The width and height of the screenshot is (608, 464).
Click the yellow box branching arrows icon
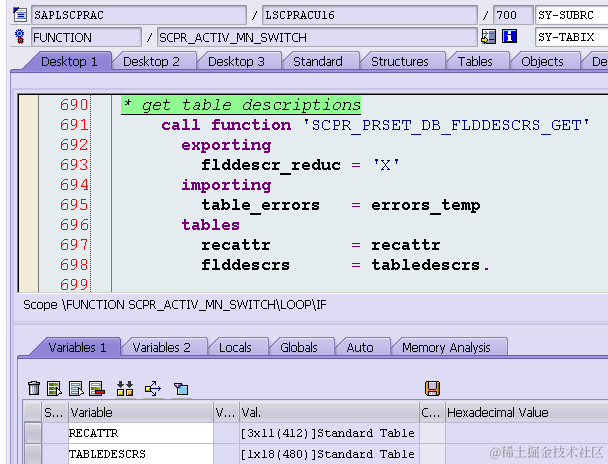coord(153,388)
